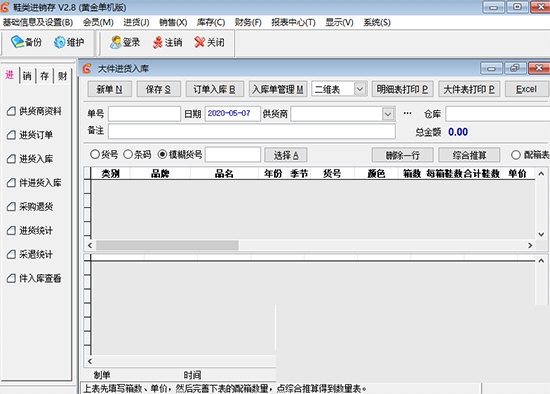Switch to the 进 sidebar tab
The image size is (550, 394).
[x=9, y=75]
